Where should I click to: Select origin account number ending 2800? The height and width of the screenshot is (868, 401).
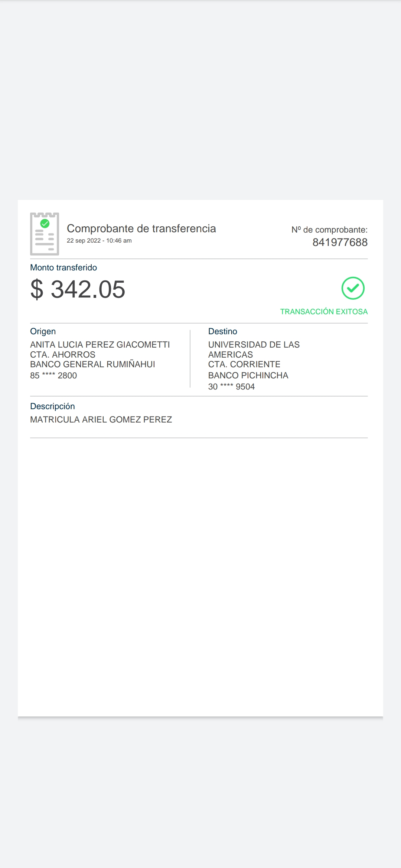[53, 375]
